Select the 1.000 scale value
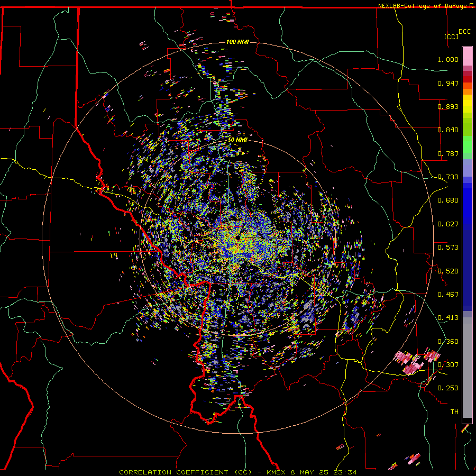The width and height of the screenshot is (476, 476). point(448,59)
